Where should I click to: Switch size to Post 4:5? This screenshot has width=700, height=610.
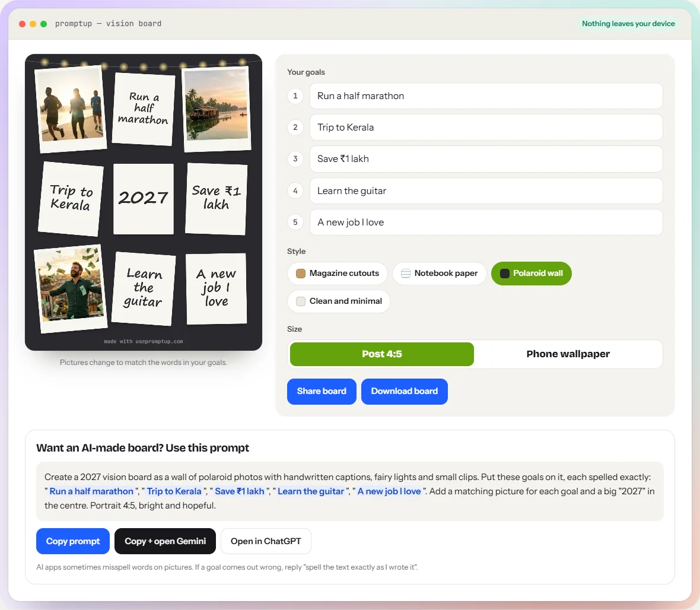(x=381, y=354)
